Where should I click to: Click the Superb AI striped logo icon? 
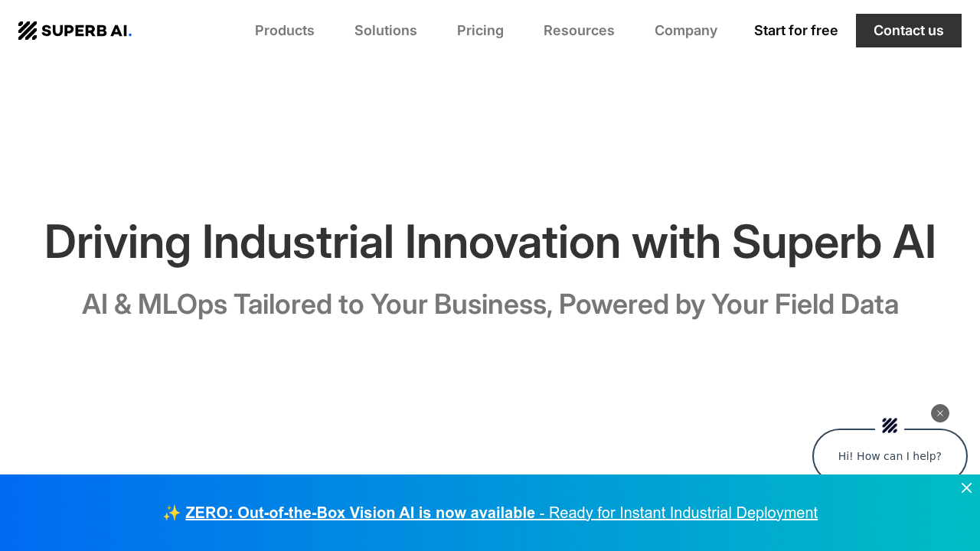point(28,31)
